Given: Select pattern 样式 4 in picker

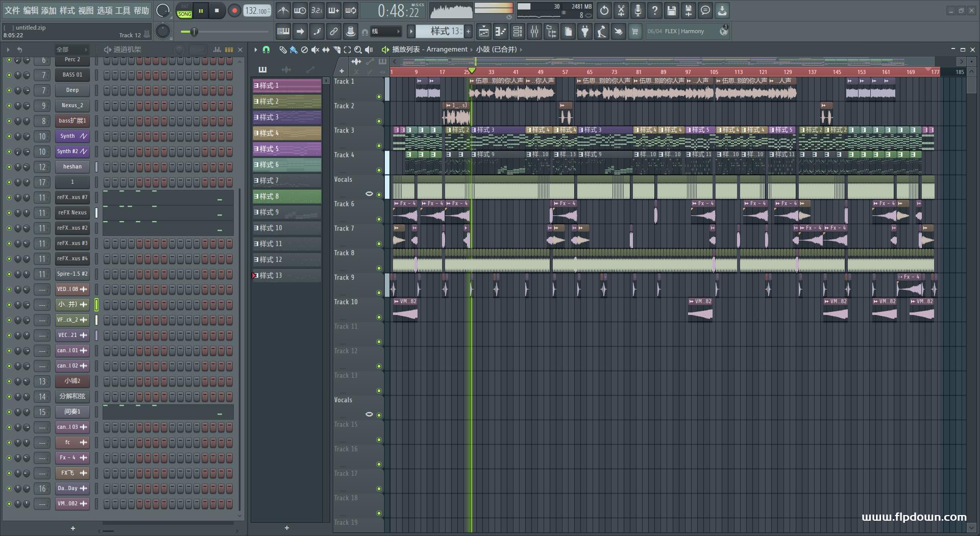Looking at the screenshot, I should [x=287, y=133].
